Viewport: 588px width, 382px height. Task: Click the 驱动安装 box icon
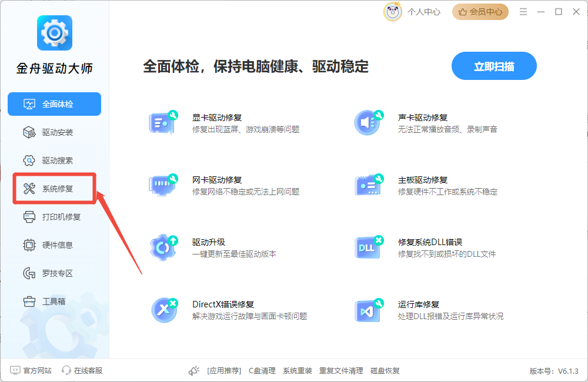(x=29, y=132)
